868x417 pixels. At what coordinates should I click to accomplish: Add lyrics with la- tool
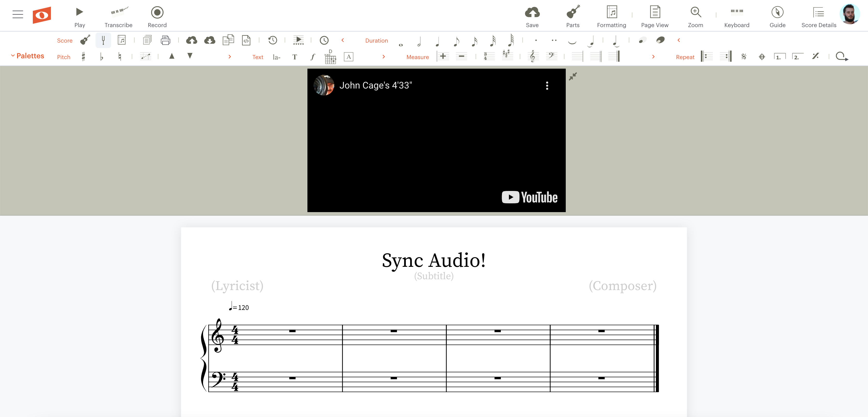tap(276, 57)
